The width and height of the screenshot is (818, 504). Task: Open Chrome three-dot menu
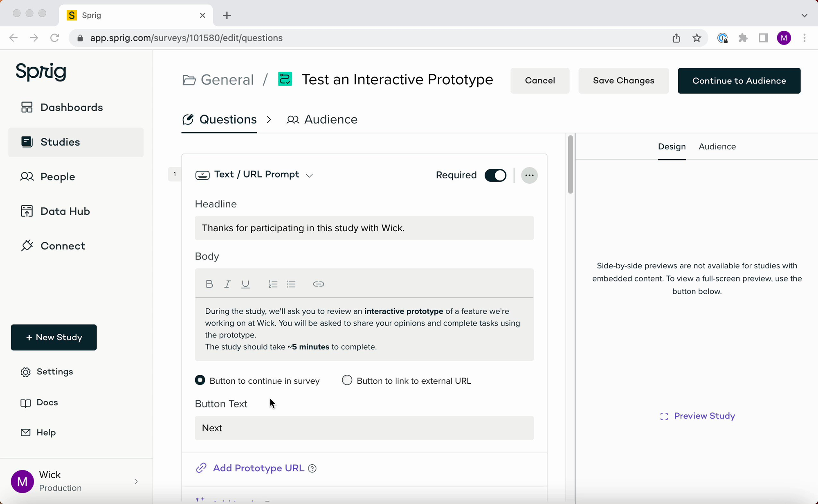pyautogui.click(x=804, y=38)
